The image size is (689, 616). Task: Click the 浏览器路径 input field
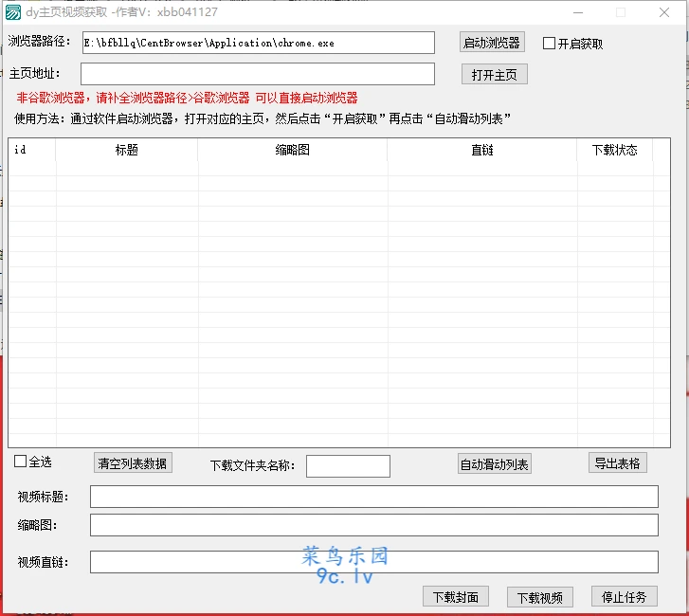tap(258, 43)
